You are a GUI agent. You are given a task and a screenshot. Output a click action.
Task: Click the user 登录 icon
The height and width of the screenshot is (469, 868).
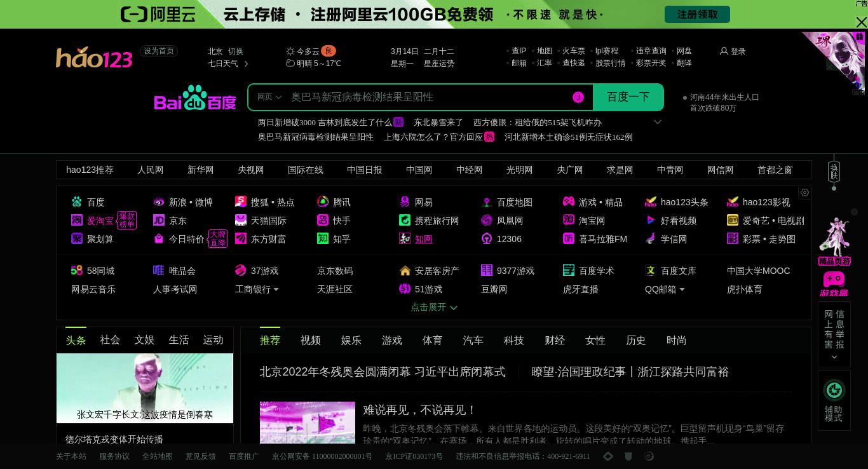(724, 51)
